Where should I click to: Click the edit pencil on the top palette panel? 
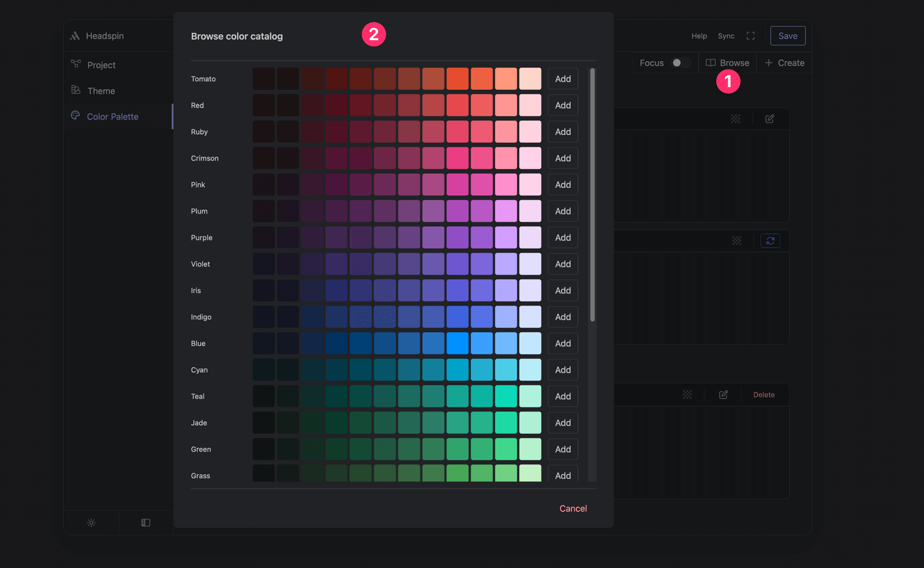click(769, 119)
